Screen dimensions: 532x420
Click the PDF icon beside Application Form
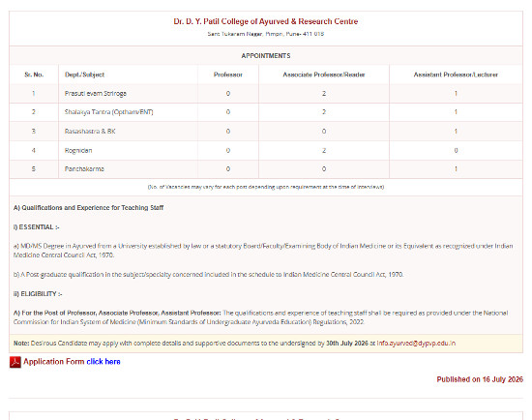pos(15,362)
